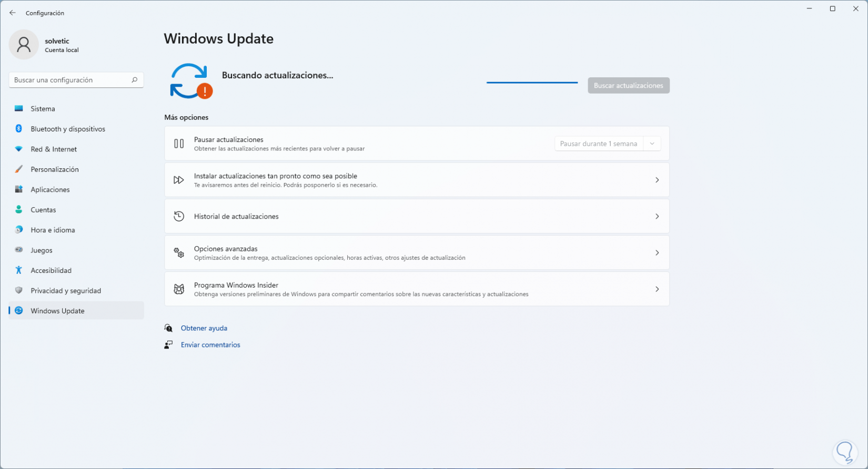Click the large update status sync icon

pos(190,81)
